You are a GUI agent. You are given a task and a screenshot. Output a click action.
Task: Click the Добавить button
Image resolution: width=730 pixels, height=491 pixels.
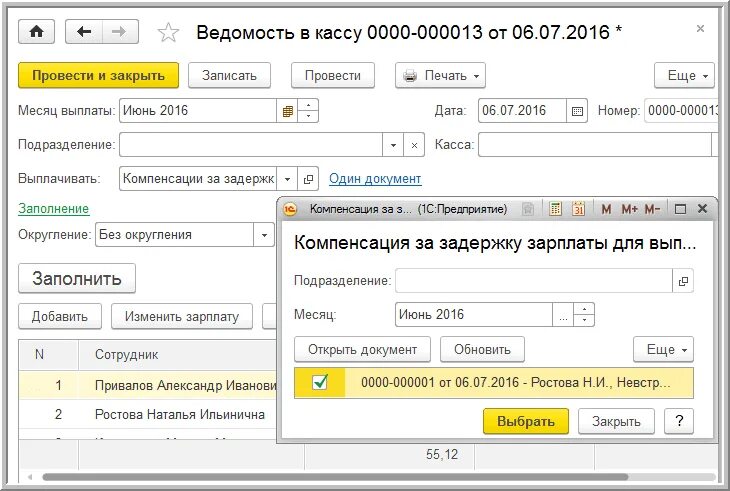(x=60, y=316)
